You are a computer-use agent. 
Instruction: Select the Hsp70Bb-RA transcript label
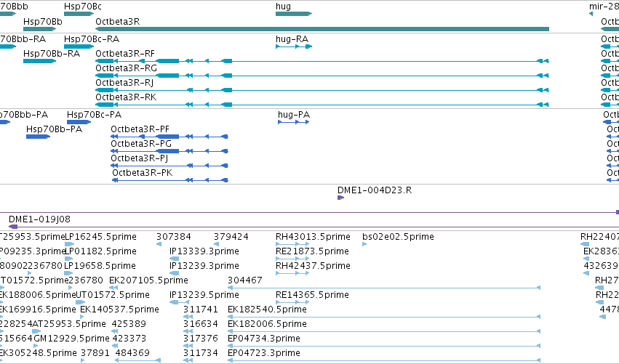pos(52,54)
